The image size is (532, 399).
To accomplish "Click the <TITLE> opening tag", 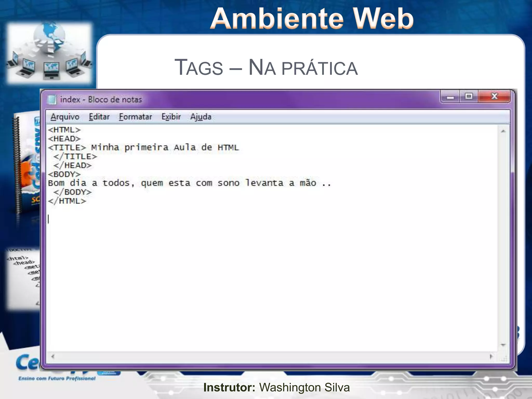I will tap(67, 148).
